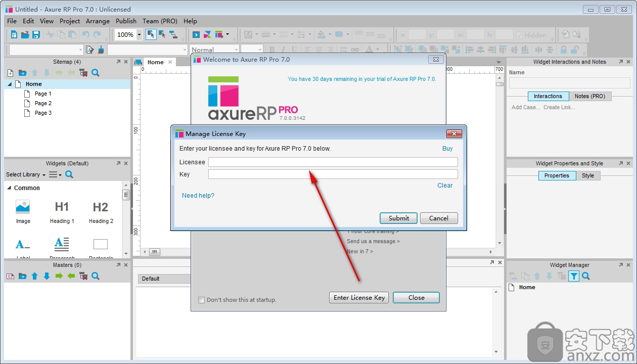The image size is (637, 364).
Task: Pick the Heading 1 widget
Action: (62, 212)
